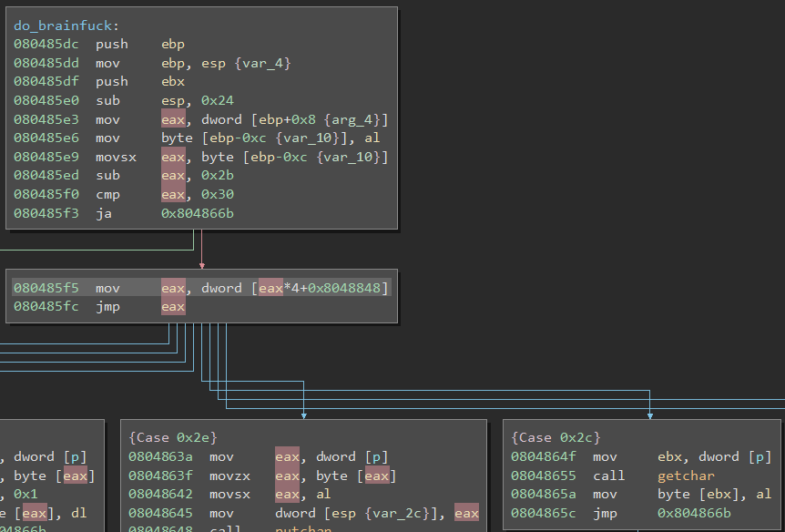This screenshot has width=785, height=532.
Task: Click 0x804866b in the jmp at 0804865c
Action: click(696, 514)
